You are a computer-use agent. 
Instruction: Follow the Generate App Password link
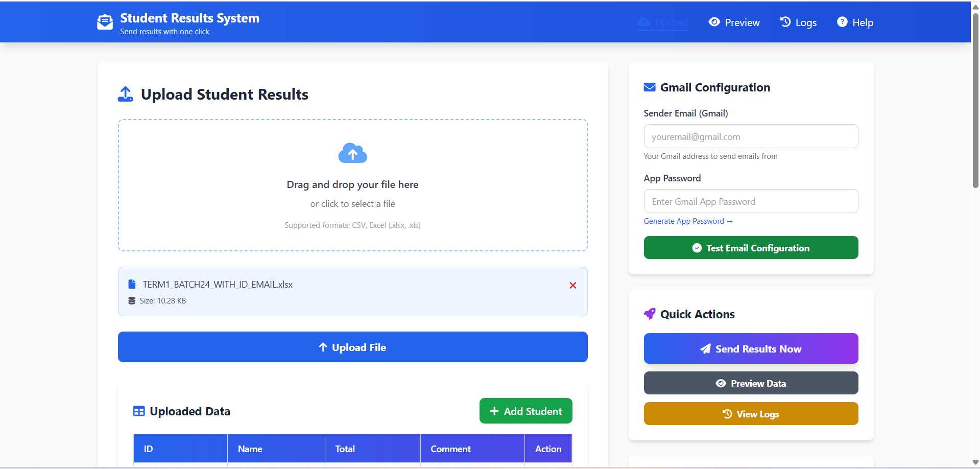(x=688, y=221)
